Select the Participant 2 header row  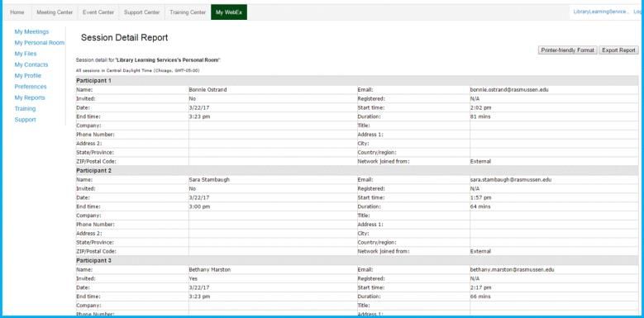357,171
